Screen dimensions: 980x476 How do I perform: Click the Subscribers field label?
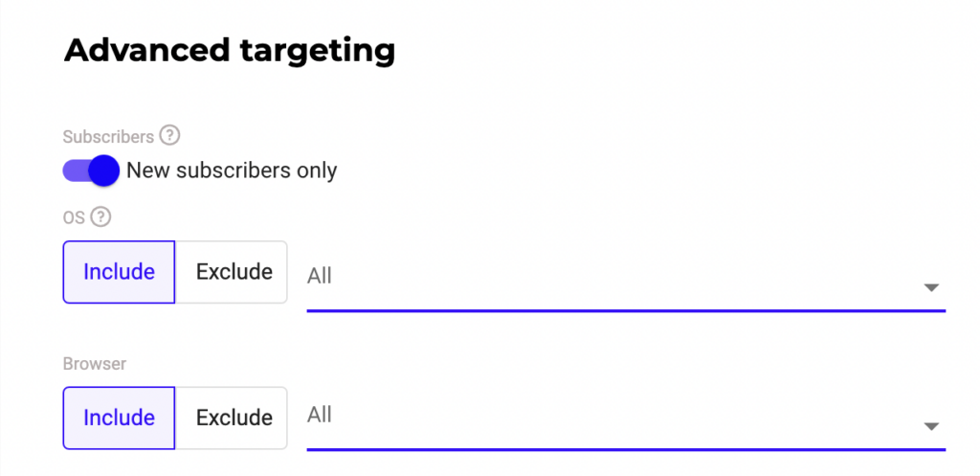coord(109,136)
